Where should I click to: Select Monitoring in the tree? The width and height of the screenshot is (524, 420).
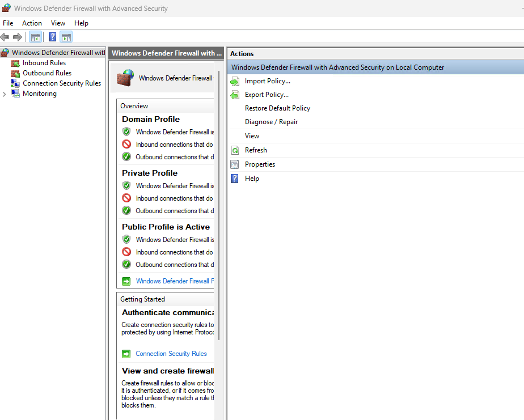click(40, 94)
